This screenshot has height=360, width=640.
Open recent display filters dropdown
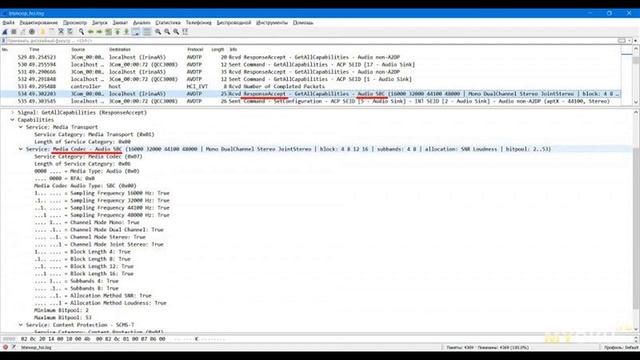[x=630, y=41]
